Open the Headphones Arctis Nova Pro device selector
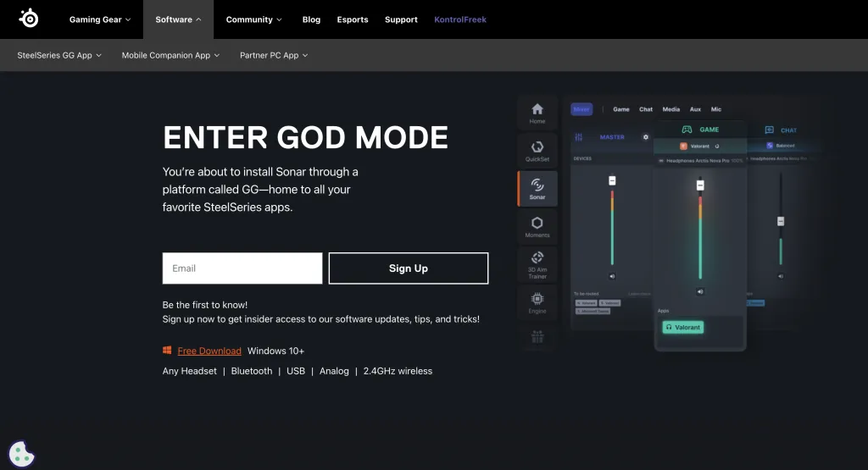868x470 pixels. tap(700, 160)
